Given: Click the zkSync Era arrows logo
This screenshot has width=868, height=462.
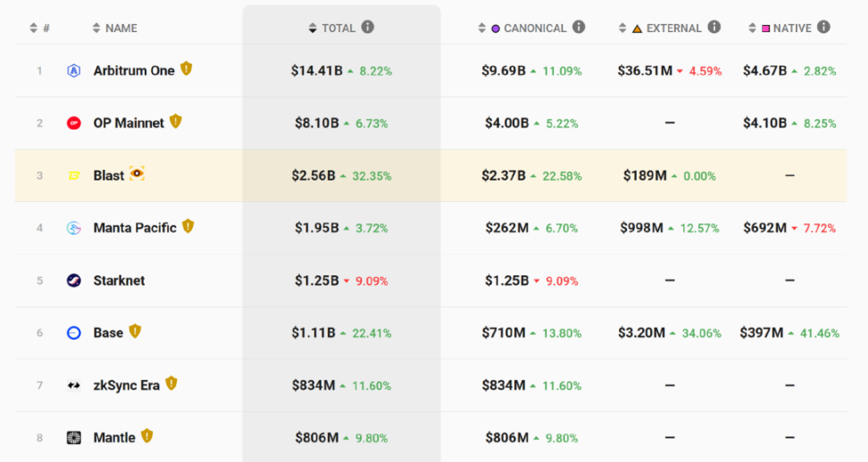Looking at the screenshot, I should (x=74, y=385).
